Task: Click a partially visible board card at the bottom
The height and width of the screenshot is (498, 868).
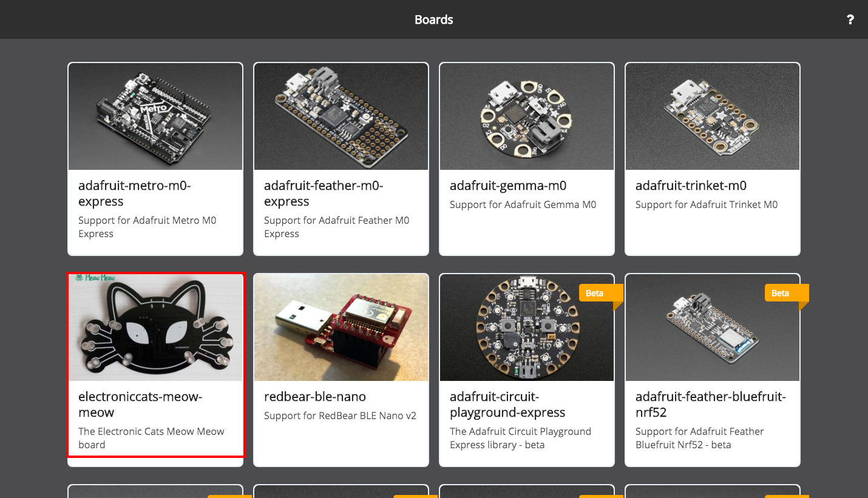Action: click(155, 491)
